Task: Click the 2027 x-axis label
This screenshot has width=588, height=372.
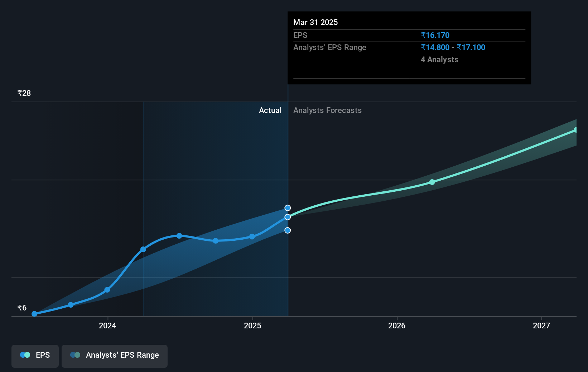Action: tap(541, 325)
